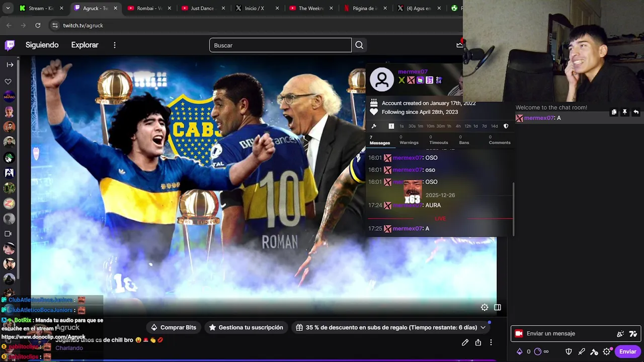Select 1h timeout duration
The image size is (644, 362).
(x=449, y=126)
